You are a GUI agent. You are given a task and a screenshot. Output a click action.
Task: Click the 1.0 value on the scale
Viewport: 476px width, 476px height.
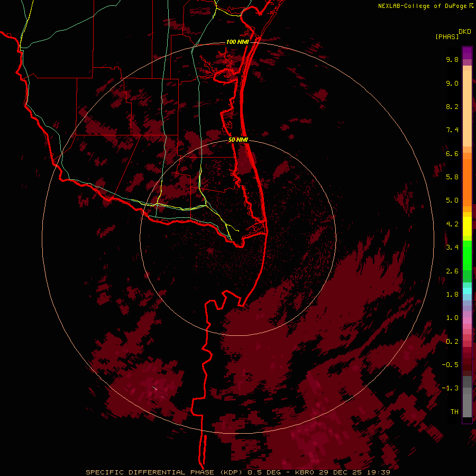tap(452, 318)
